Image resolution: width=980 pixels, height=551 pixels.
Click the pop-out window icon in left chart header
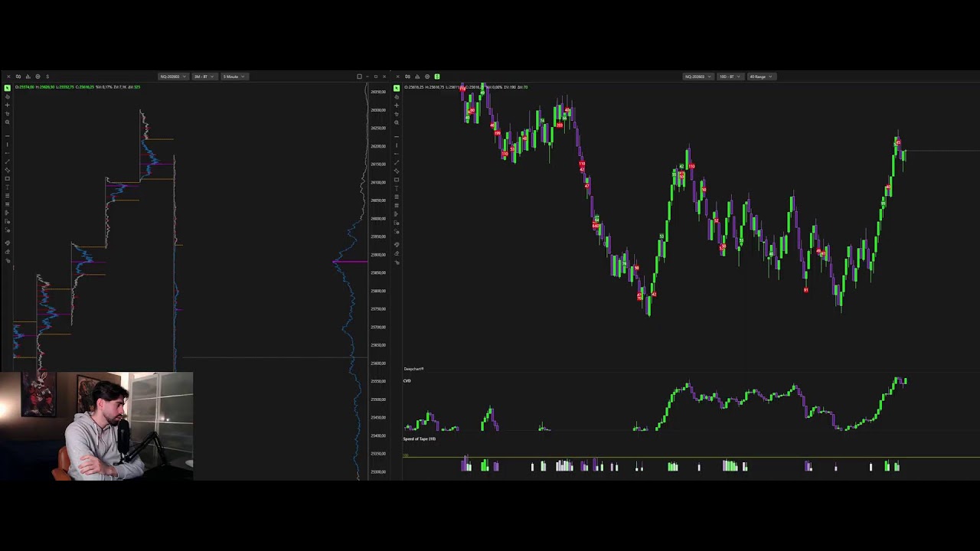click(359, 77)
